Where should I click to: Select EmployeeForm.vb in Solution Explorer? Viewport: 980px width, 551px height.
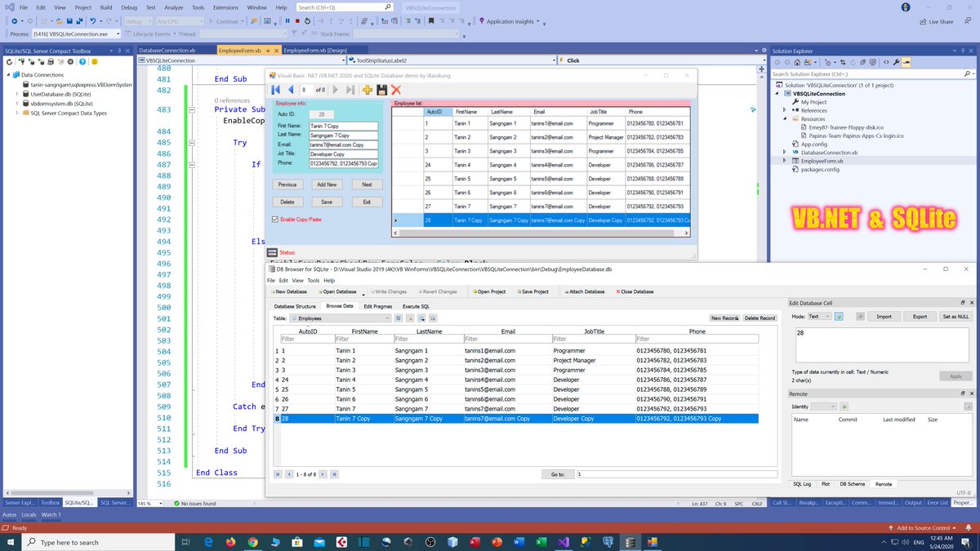[822, 161]
